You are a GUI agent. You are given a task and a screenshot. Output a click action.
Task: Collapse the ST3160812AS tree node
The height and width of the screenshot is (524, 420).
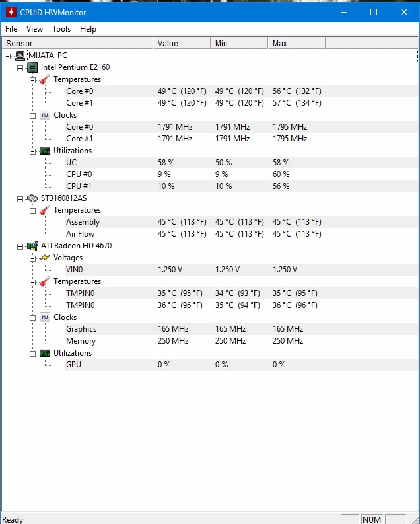[x=20, y=198]
